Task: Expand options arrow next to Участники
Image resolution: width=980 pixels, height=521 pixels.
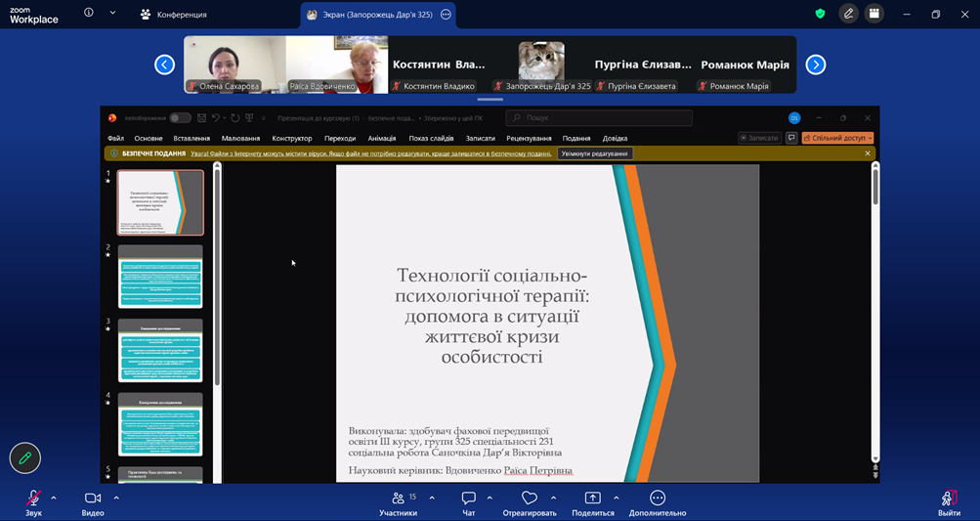Action: [x=432, y=498]
